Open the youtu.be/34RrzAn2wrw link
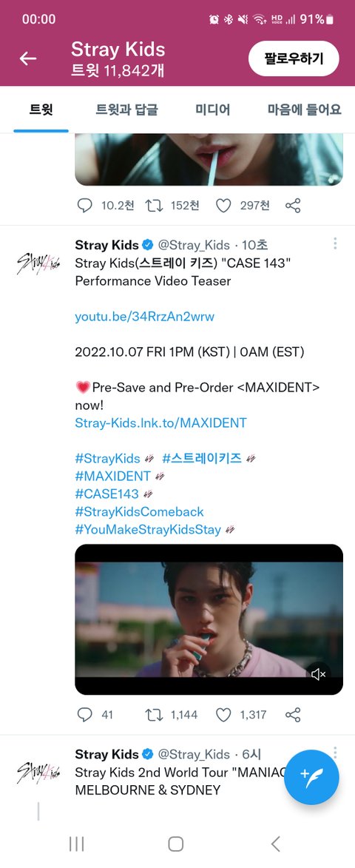This screenshot has height=868, width=355. pos(145,317)
